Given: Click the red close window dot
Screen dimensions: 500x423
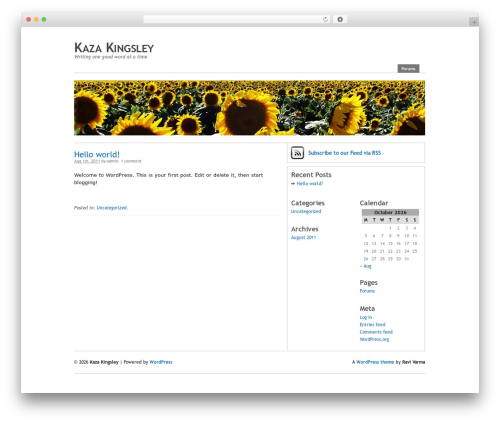Looking at the screenshot, I should [x=29, y=19].
